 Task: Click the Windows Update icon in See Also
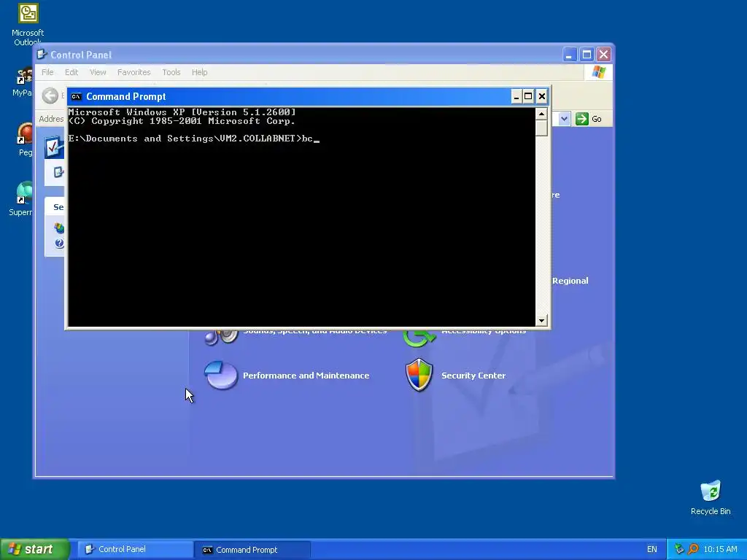click(x=59, y=227)
